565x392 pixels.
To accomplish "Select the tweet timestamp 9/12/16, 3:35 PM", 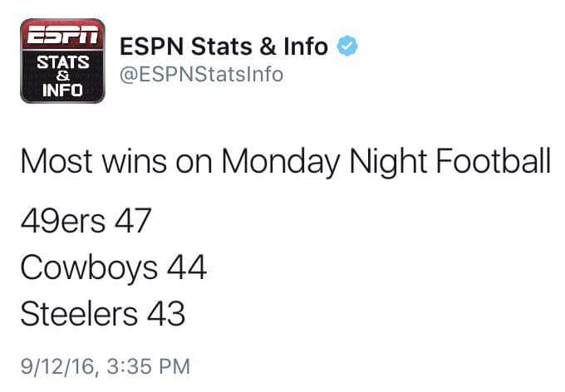I will pyautogui.click(x=106, y=366).
